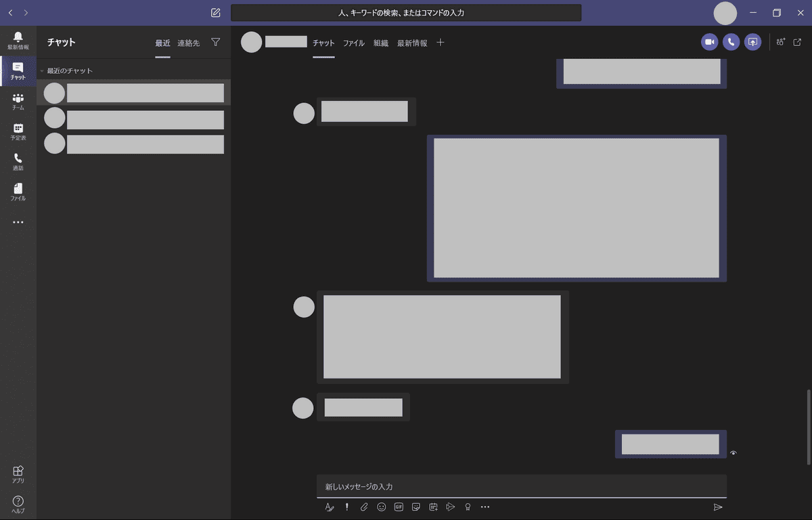
Task: Schedule a meeting from compose toolbar
Action: pyautogui.click(x=433, y=506)
